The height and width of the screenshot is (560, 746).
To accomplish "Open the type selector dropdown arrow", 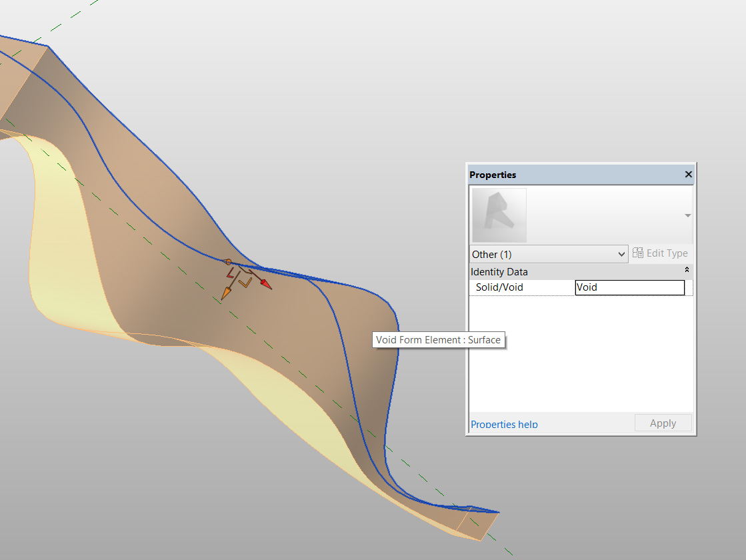I will coord(687,215).
